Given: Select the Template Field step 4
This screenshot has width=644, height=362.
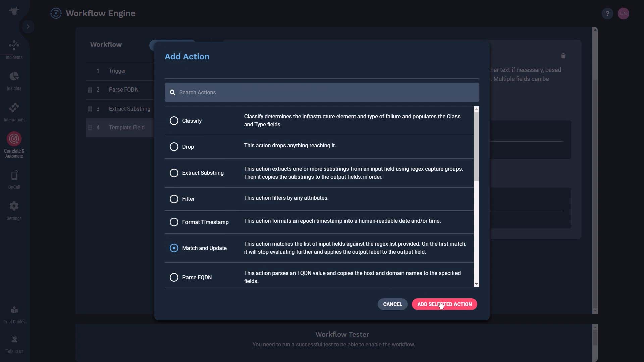Looking at the screenshot, I should pos(127,127).
